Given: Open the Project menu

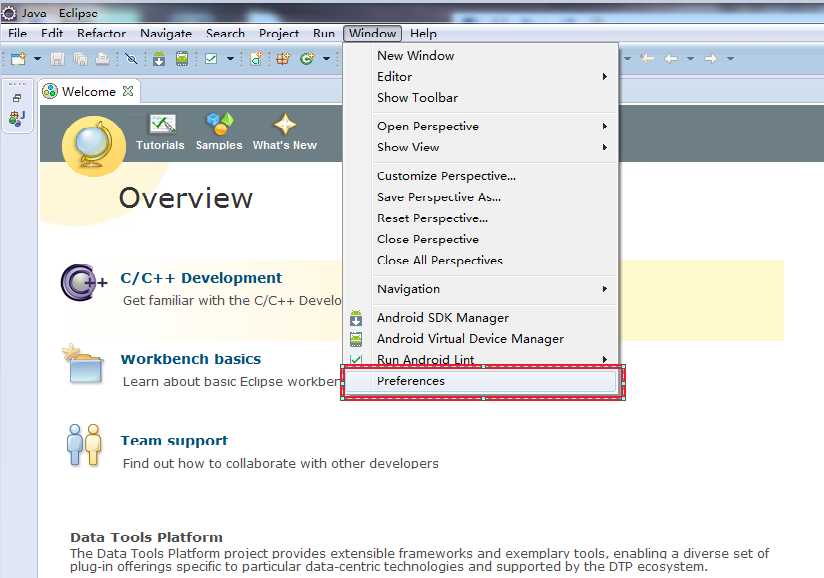Looking at the screenshot, I should [x=279, y=33].
